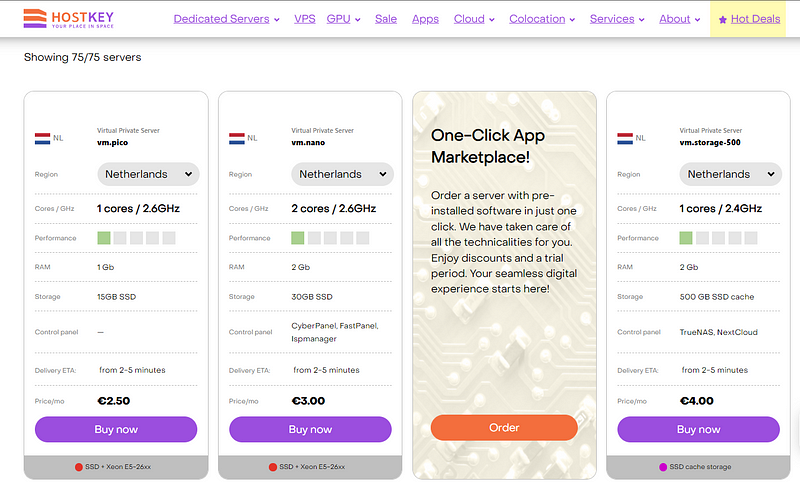Image resolution: width=800 pixels, height=486 pixels.
Task: Open the Apps link in navigation
Action: click(425, 19)
